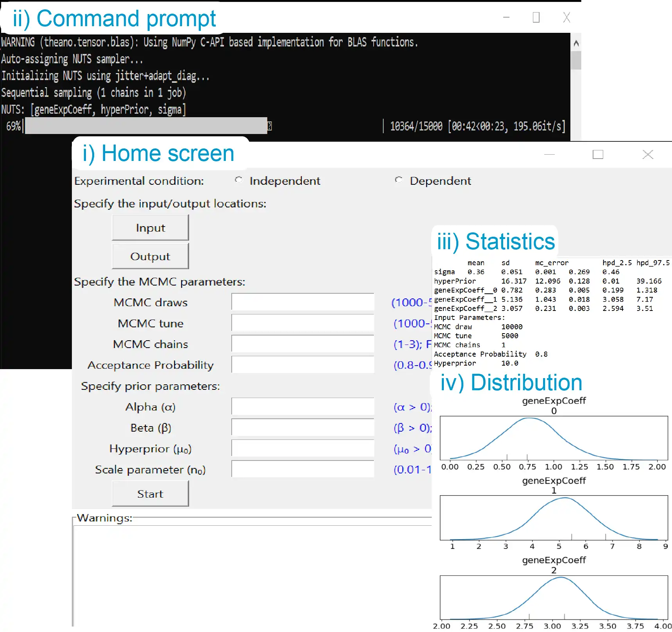Focus the Beta (β) input field
Image resolution: width=672 pixels, height=632 pixels.
pyautogui.click(x=303, y=427)
